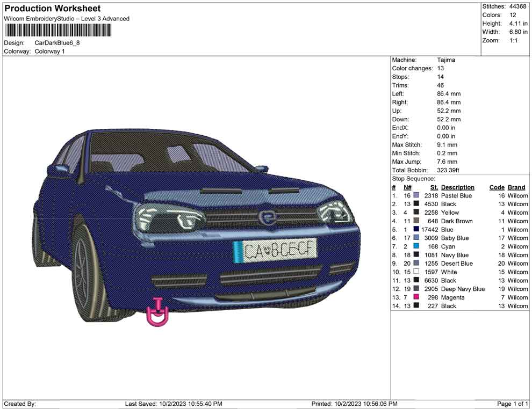
Task: Select the White color swatch in row 10
Action: pos(416,272)
